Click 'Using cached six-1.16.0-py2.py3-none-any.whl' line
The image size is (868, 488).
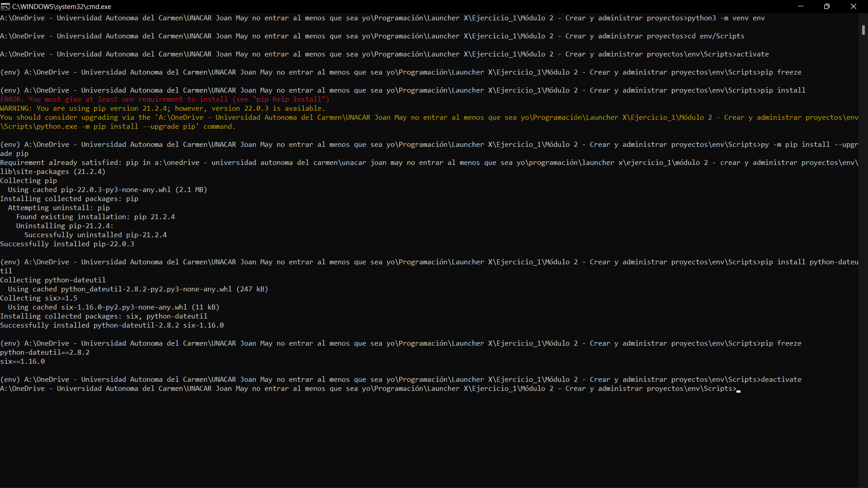pos(114,307)
